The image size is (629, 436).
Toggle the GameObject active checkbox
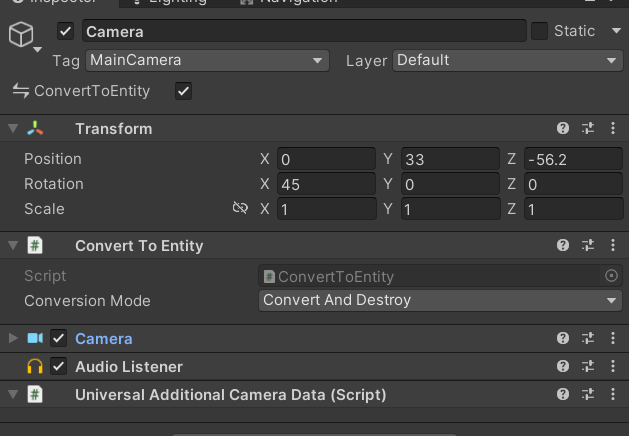click(66, 31)
